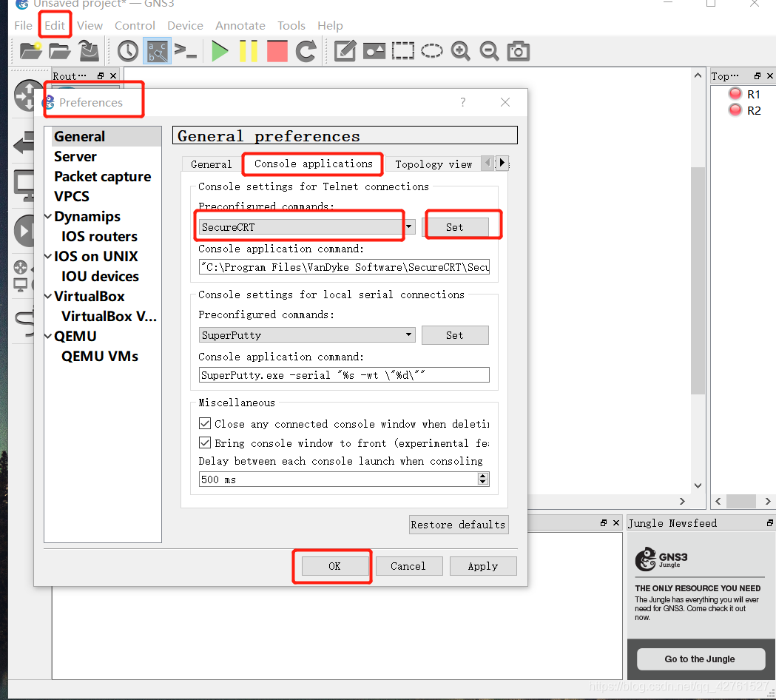
Task: Collapse the QEMU tree section
Action: point(48,336)
